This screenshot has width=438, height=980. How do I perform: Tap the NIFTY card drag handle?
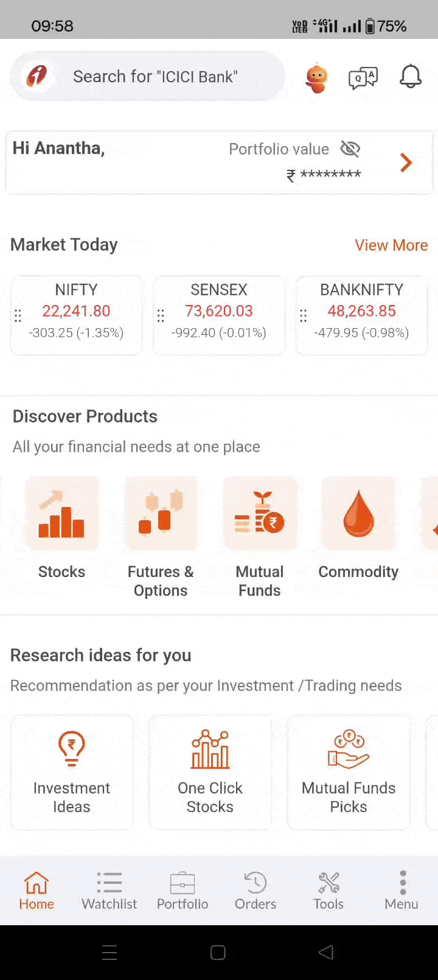point(18,315)
